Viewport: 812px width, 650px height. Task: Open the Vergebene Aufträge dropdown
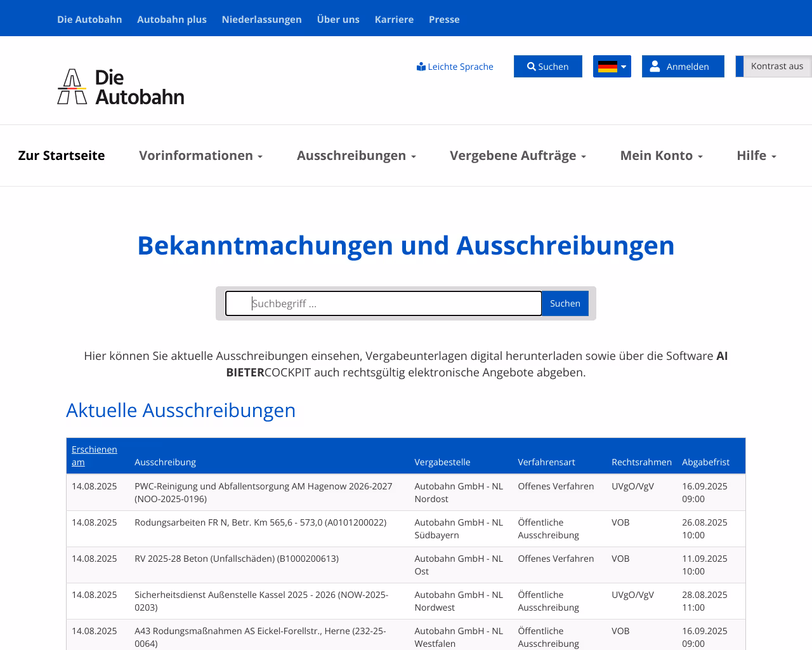point(518,155)
